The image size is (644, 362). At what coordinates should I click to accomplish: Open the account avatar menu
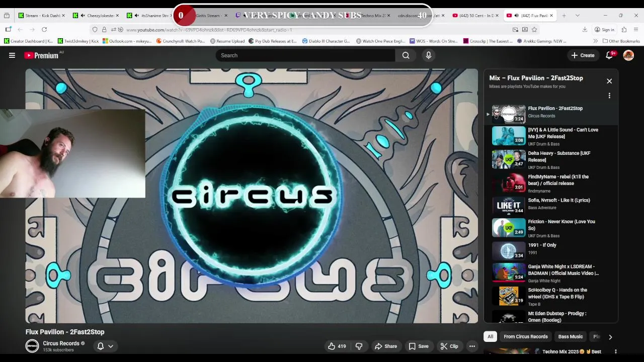click(628, 55)
